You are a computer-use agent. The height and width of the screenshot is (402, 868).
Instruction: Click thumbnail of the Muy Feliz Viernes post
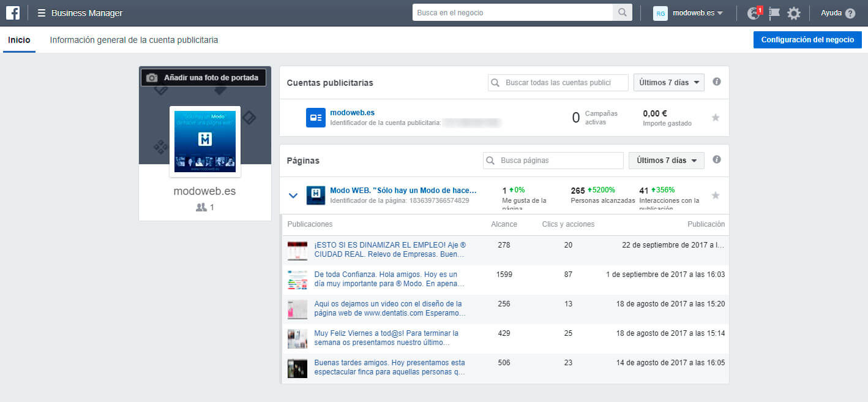click(297, 339)
